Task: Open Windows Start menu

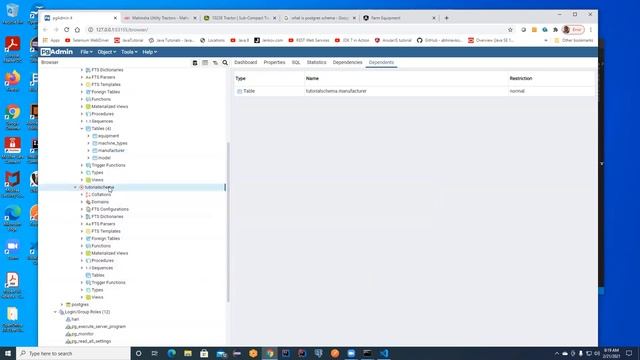Action: pos(8,353)
